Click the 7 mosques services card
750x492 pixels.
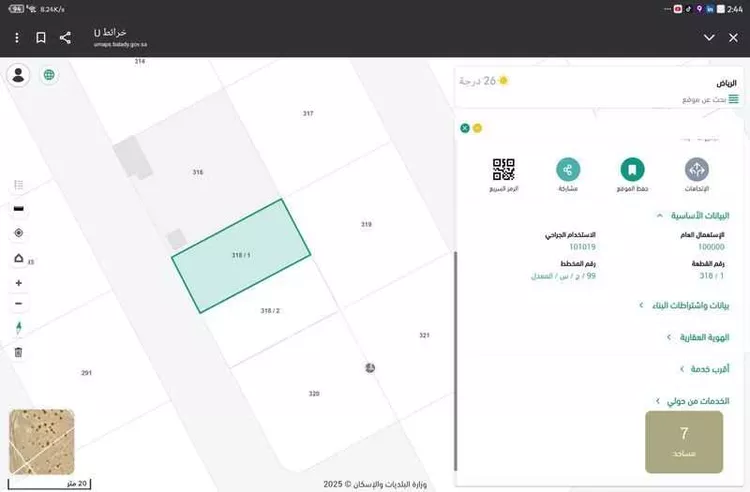coord(684,441)
